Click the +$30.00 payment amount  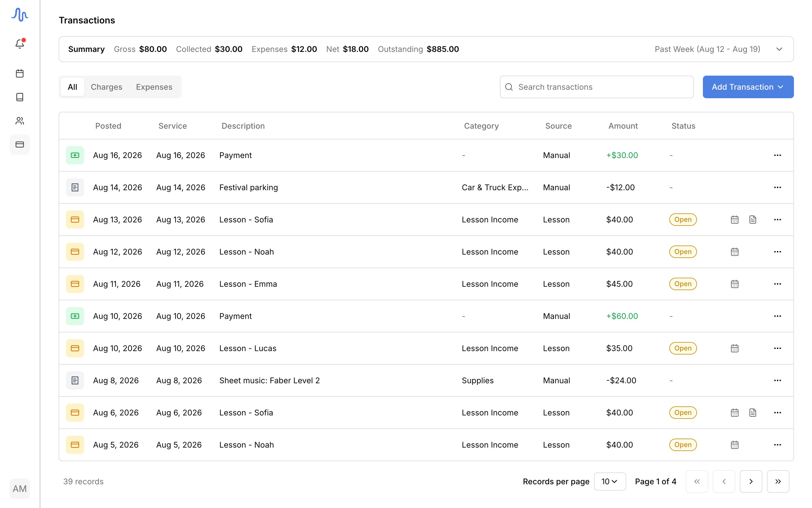tap(622, 155)
